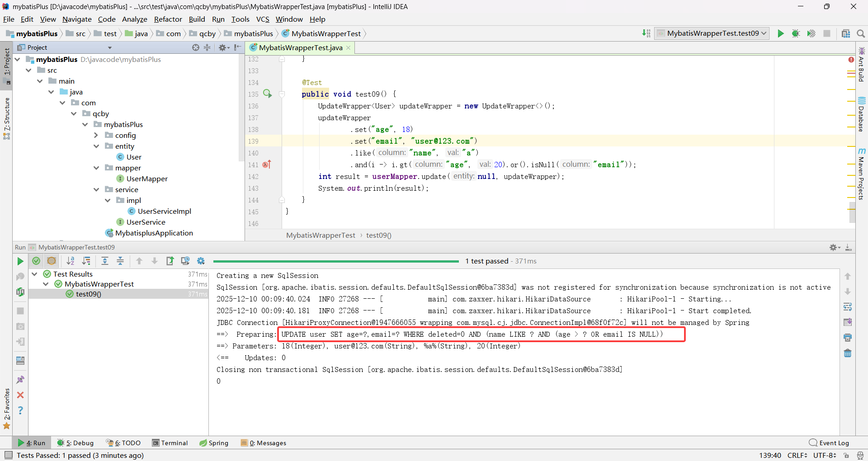Open Search Everywhere magnifier
This screenshot has width=868, height=461.
(861, 33)
